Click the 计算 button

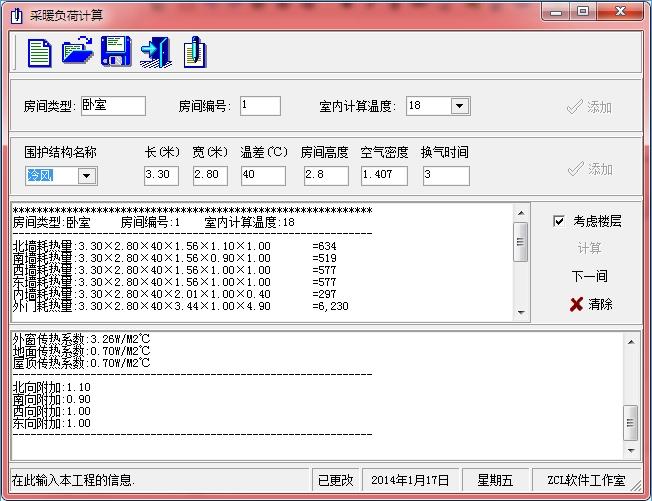589,248
